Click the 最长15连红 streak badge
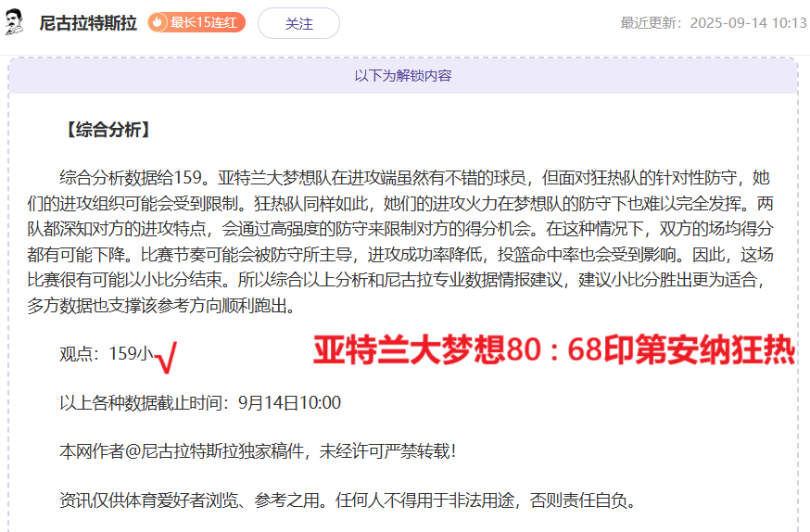Image resolution: width=810 pixels, height=532 pixels. [196, 23]
